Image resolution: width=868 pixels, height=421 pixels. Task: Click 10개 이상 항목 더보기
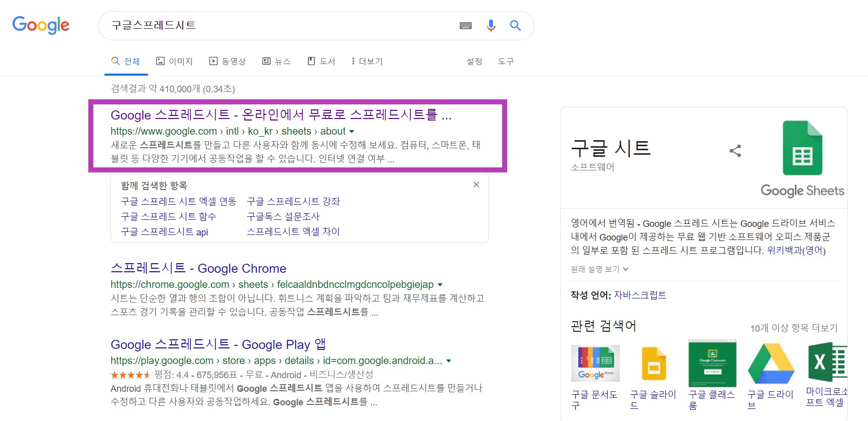(794, 328)
